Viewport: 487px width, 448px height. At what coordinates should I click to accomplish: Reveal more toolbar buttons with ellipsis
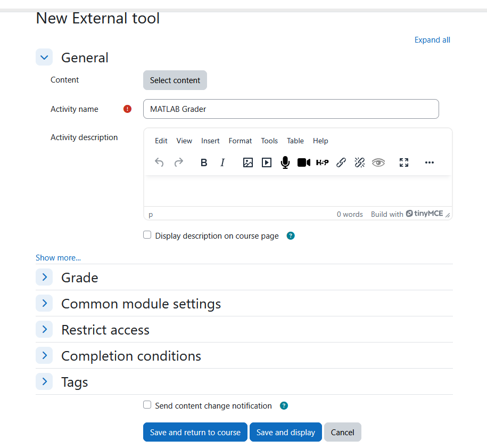(x=429, y=162)
